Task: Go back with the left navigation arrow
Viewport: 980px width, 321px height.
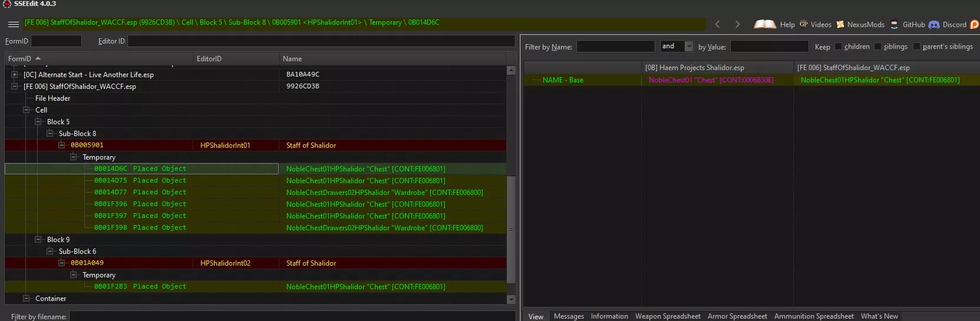Action: pos(717,24)
